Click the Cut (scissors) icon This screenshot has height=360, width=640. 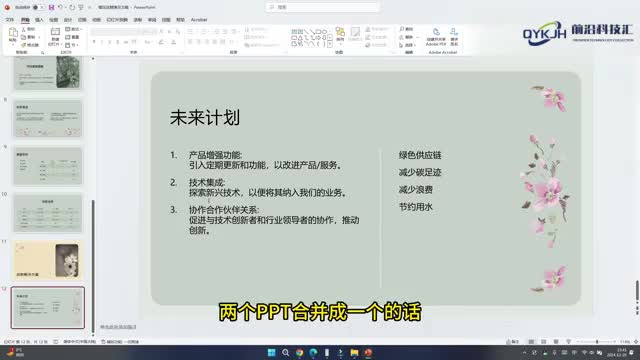[24, 29]
